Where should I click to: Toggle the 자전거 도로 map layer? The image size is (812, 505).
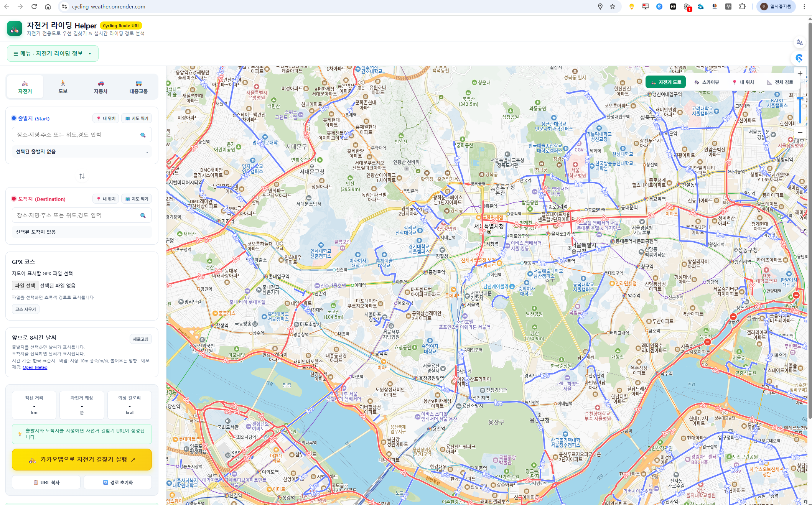click(666, 82)
